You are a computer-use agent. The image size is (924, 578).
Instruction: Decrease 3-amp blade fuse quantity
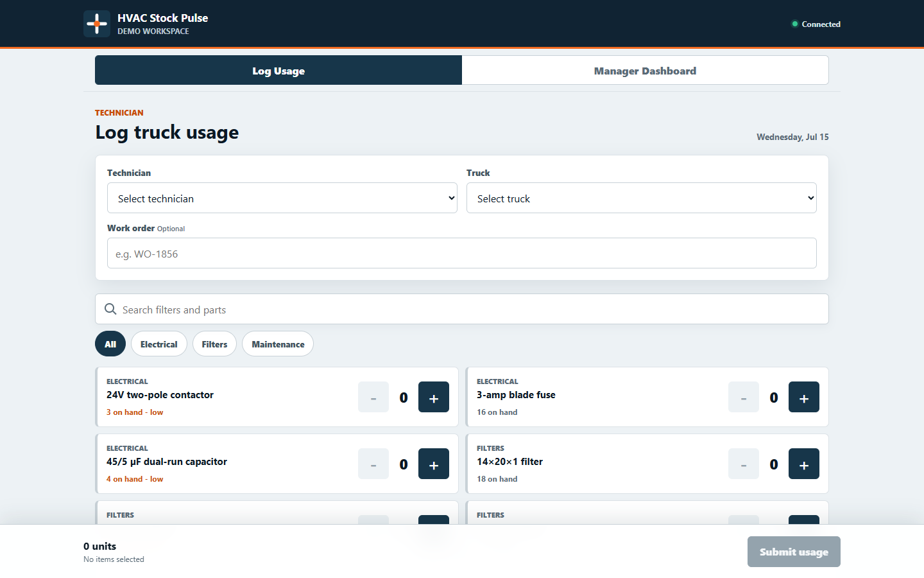[744, 397]
